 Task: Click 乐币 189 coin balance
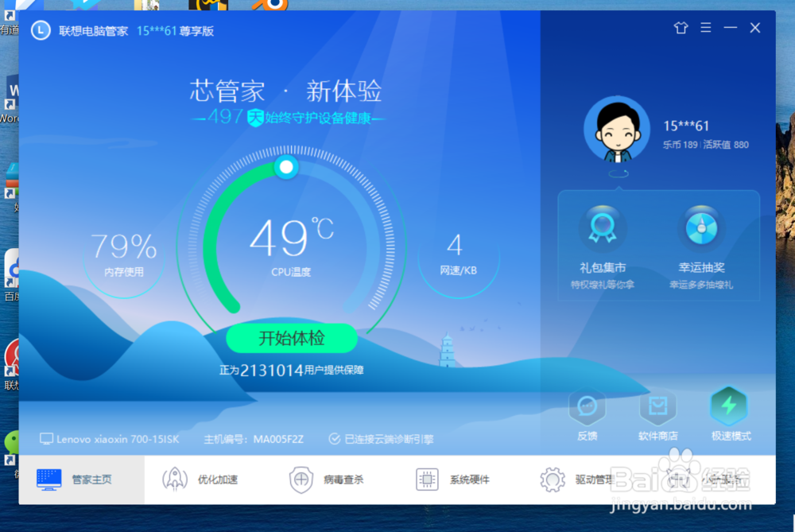click(680, 145)
